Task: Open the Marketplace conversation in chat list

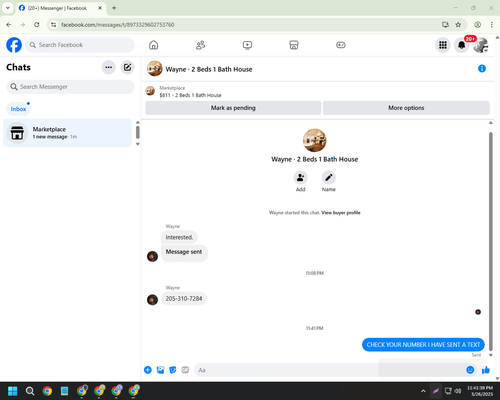Action: click(x=67, y=133)
